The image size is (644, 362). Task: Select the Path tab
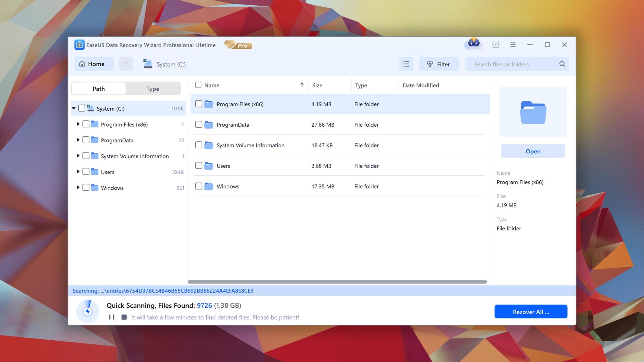coord(98,89)
